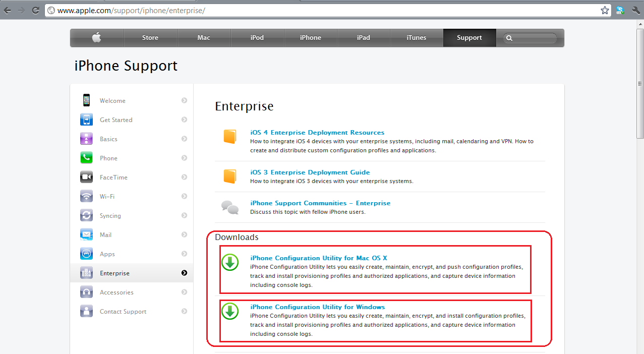Viewport: 644px width, 354px height.
Task: Click the Syncing arrows icon
Action: pos(87,215)
